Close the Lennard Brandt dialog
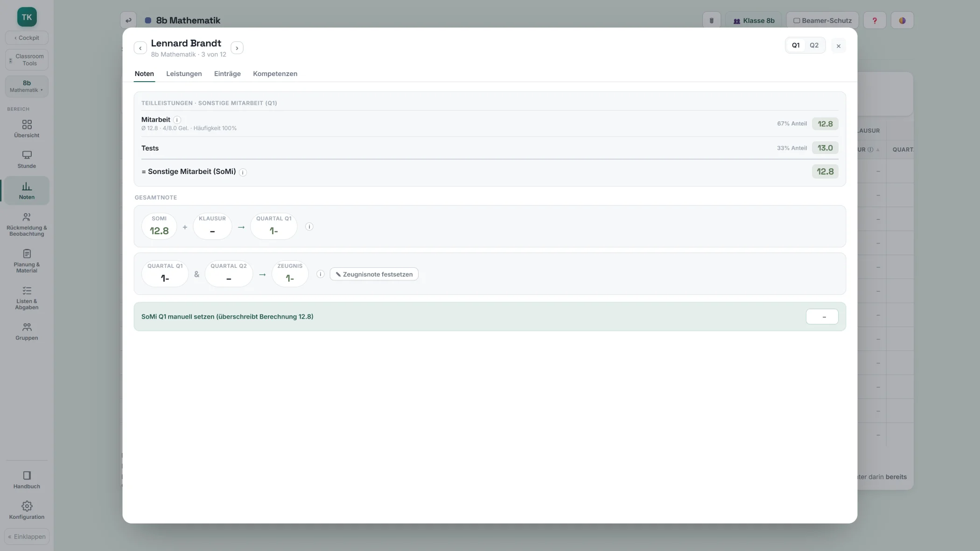The height and width of the screenshot is (551, 980). click(x=838, y=46)
